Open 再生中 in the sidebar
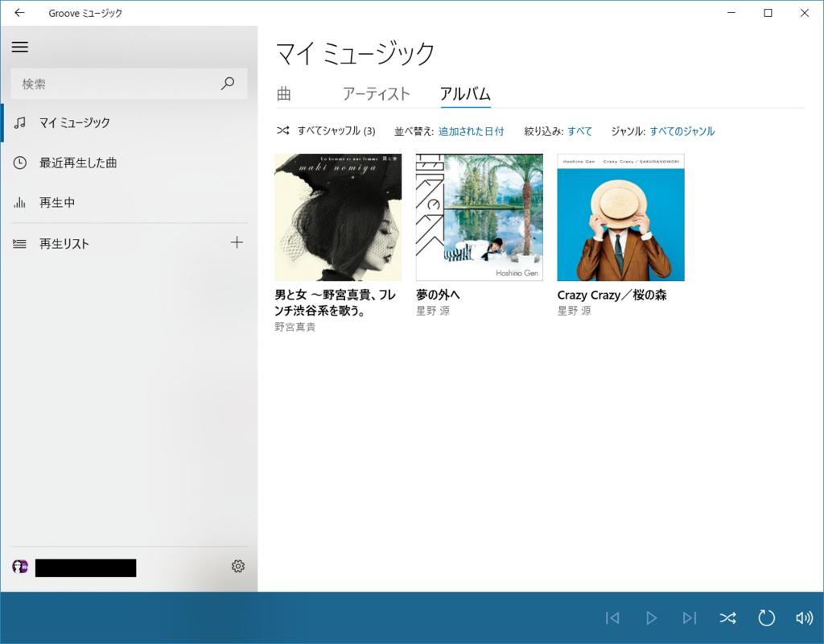 point(129,202)
